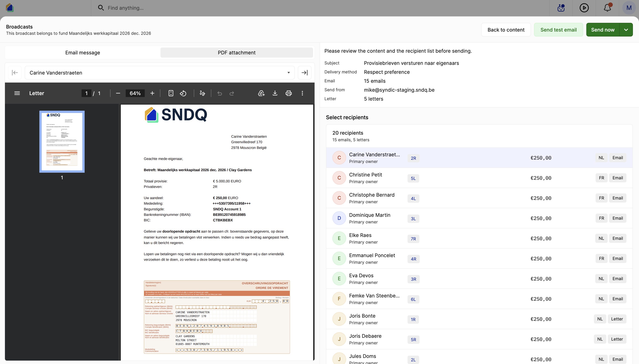Expand the Carine Vanderstraeten recipient dropdown
This screenshot has width=639, height=364.
[x=160, y=73]
